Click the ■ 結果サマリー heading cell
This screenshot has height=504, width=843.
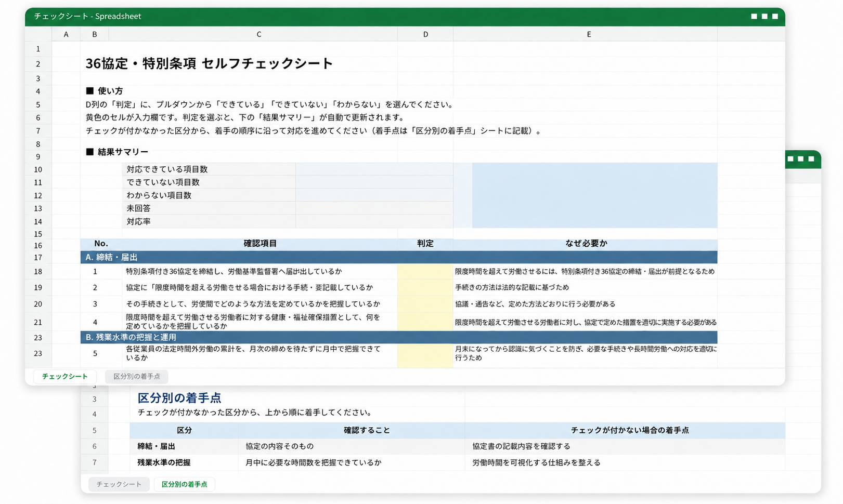point(117,152)
